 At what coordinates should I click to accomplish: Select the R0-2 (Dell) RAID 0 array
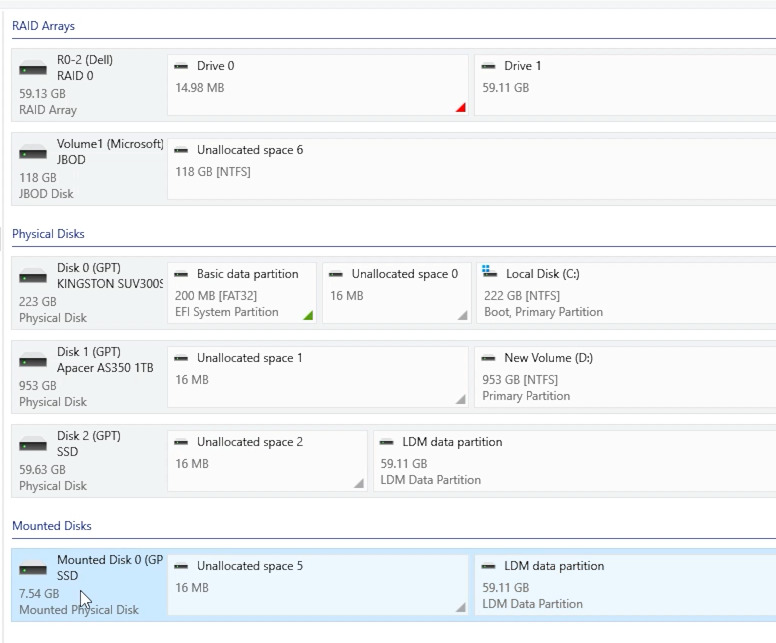90,85
